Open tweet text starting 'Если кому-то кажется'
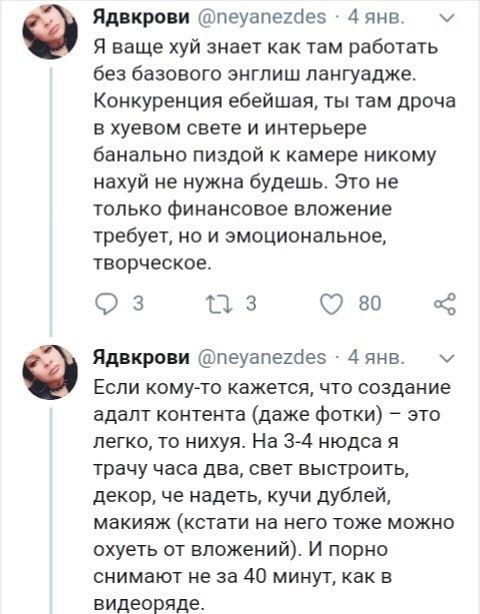This screenshot has width=480, height=614. 274,495
